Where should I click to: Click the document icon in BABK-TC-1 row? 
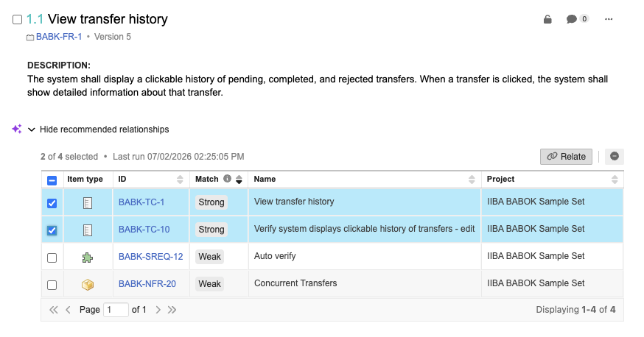(88, 203)
